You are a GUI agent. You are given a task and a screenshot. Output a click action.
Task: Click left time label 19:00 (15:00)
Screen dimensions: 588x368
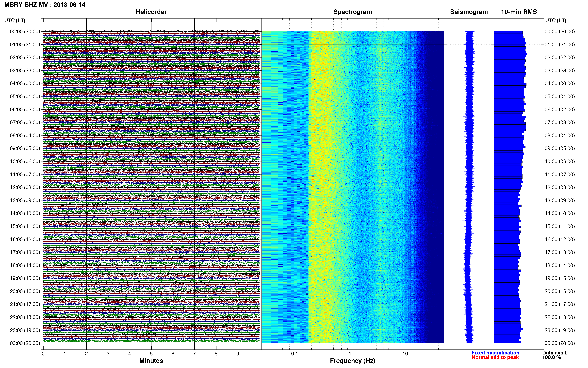click(x=25, y=278)
